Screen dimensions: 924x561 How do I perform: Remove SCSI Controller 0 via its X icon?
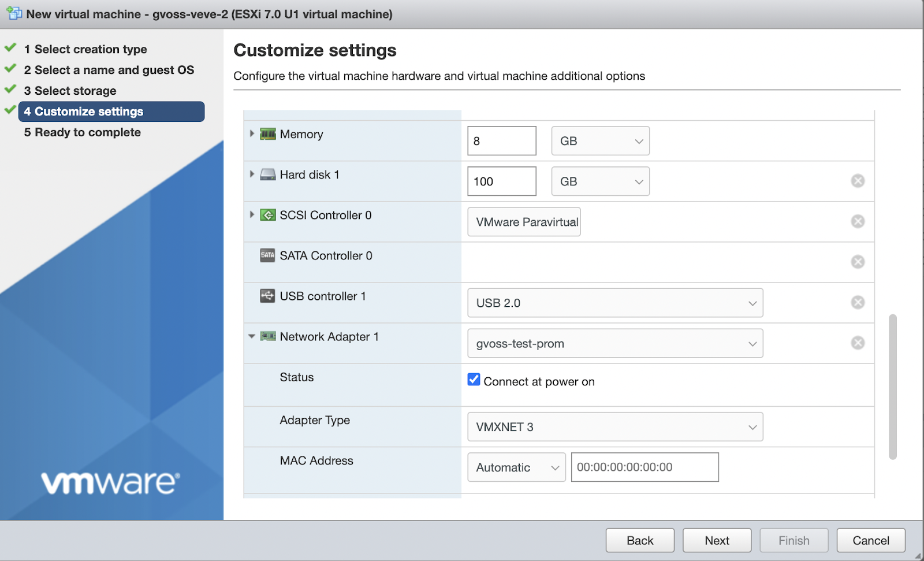point(858,221)
